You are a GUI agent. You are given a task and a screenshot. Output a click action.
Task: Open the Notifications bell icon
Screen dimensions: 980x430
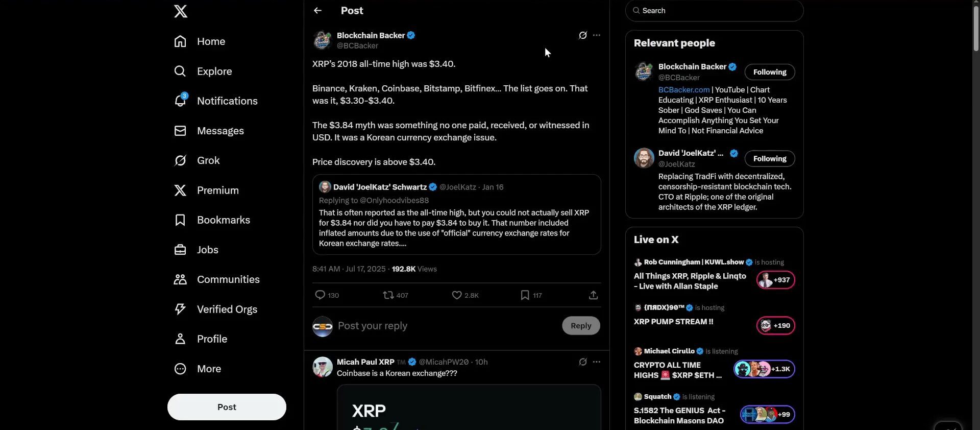(x=180, y=101)
